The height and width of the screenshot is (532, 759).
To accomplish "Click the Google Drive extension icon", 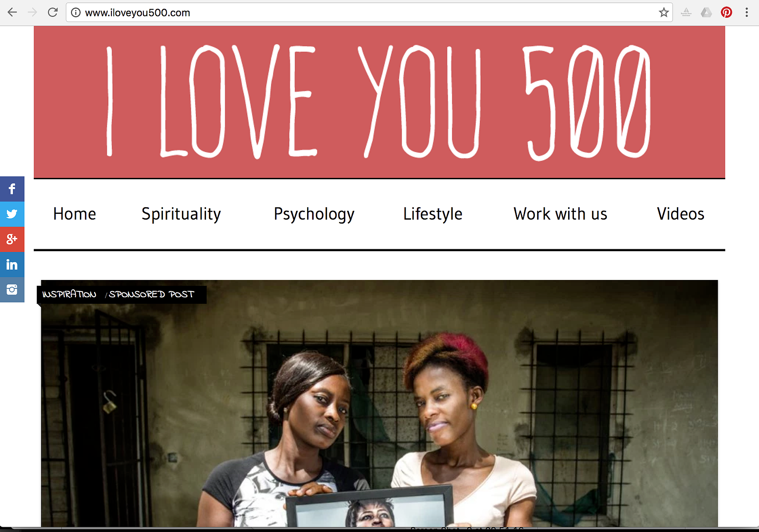I will point(706,12).
